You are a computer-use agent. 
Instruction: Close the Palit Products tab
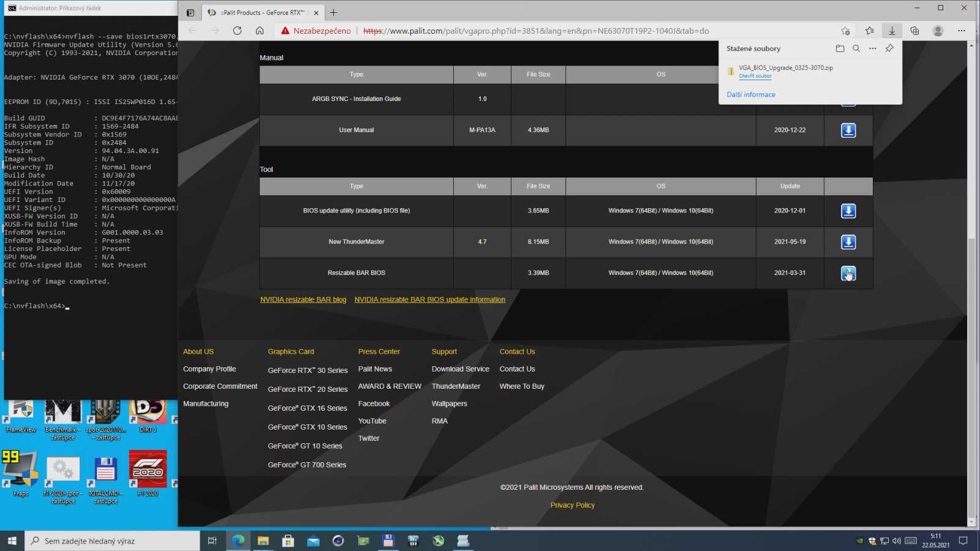click(x=316, y=12)
